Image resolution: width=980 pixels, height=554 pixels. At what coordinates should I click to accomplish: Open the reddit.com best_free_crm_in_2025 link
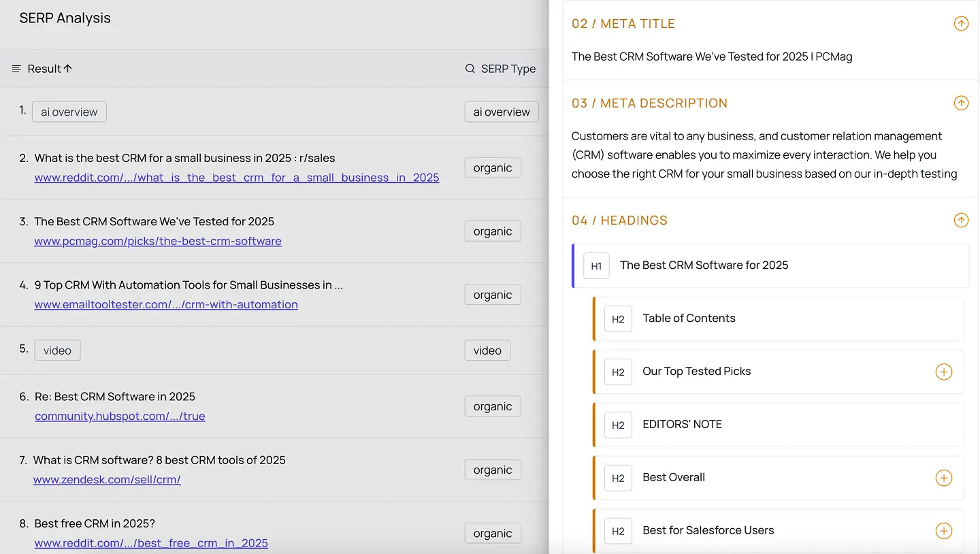point(151,543)
